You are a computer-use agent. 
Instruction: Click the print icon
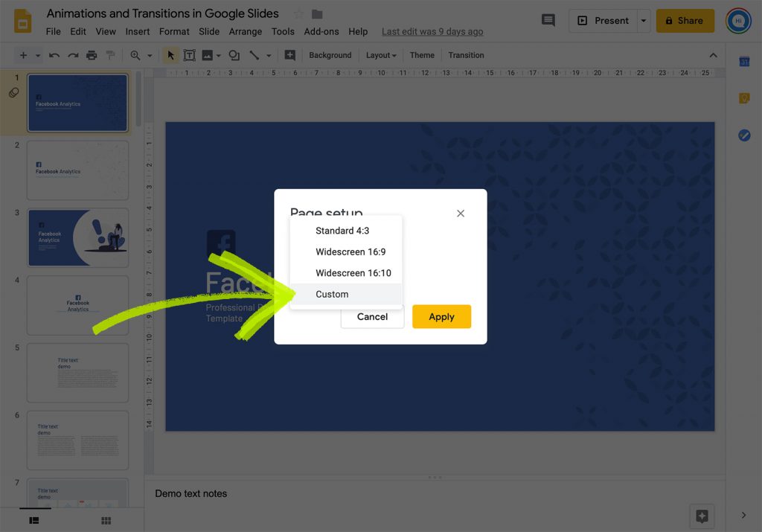(92, 55)
